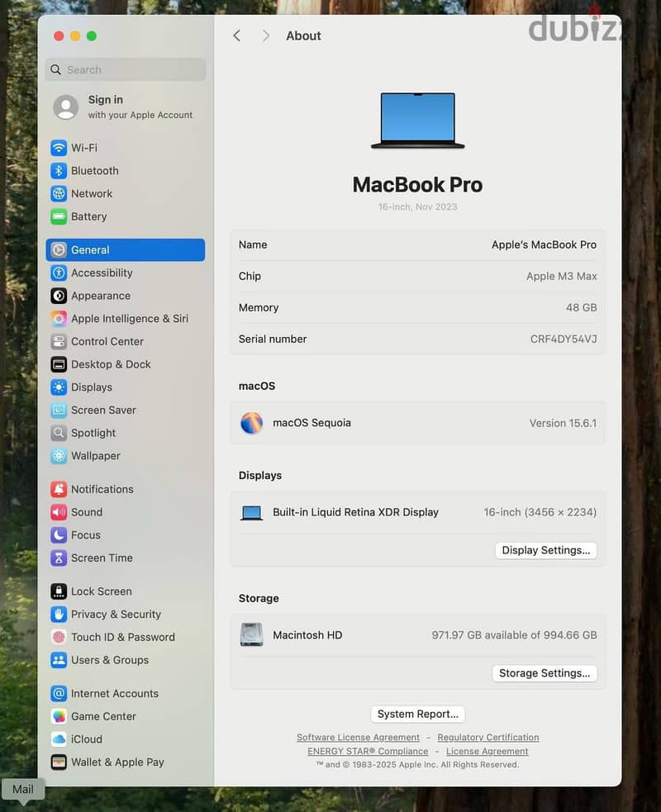Click the Wallpaper flower icon

tap(59, 456)
